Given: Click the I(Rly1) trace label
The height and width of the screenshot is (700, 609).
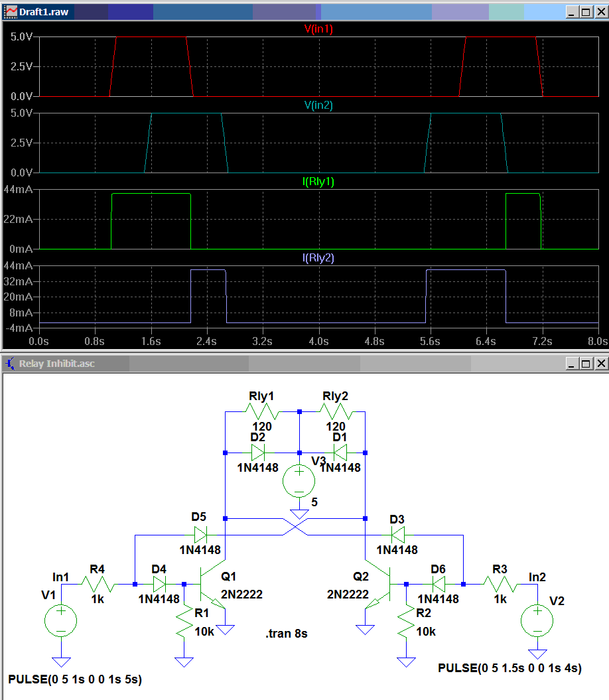Looking at the screenshot, I should pyautogui.click(x=318, y=182).
